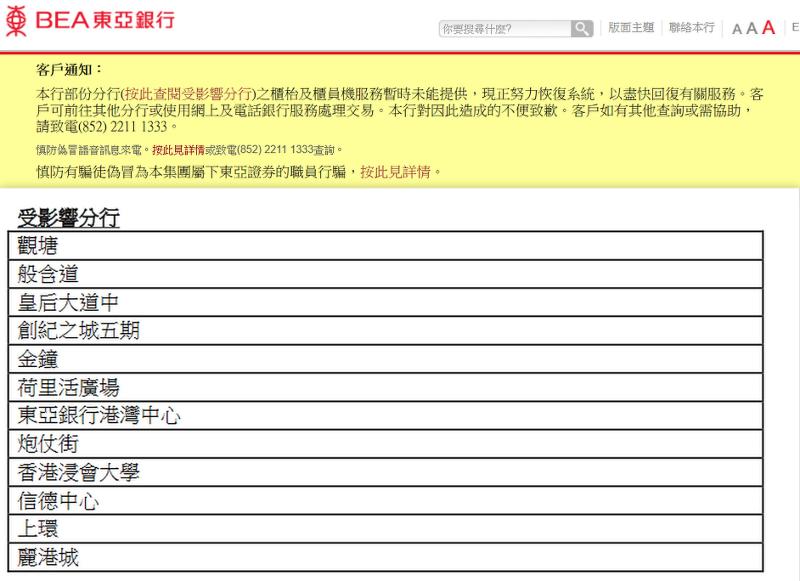
Task: Open the 聯絡本行 link
Action: click(691, 28)
